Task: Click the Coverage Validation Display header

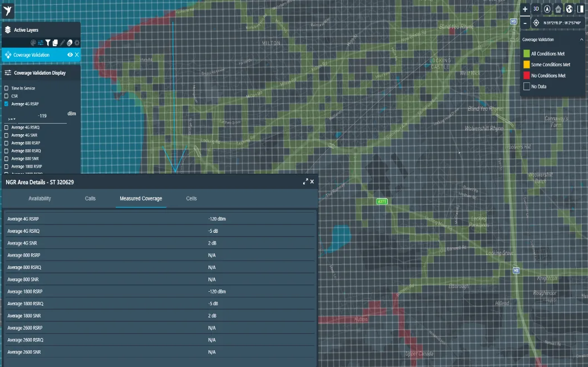Action: pyautogui.click(x=41, y=73)
